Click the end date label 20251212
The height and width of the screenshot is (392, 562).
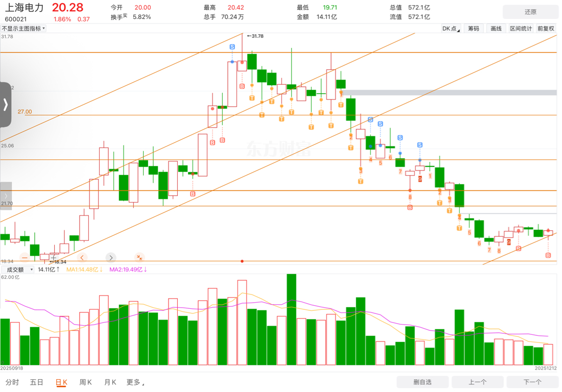click(546, 368)
